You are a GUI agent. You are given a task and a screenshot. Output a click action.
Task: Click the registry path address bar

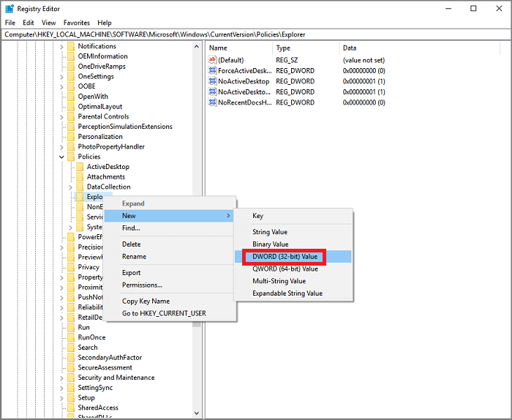pyautogui.click(x=256, y=34)
